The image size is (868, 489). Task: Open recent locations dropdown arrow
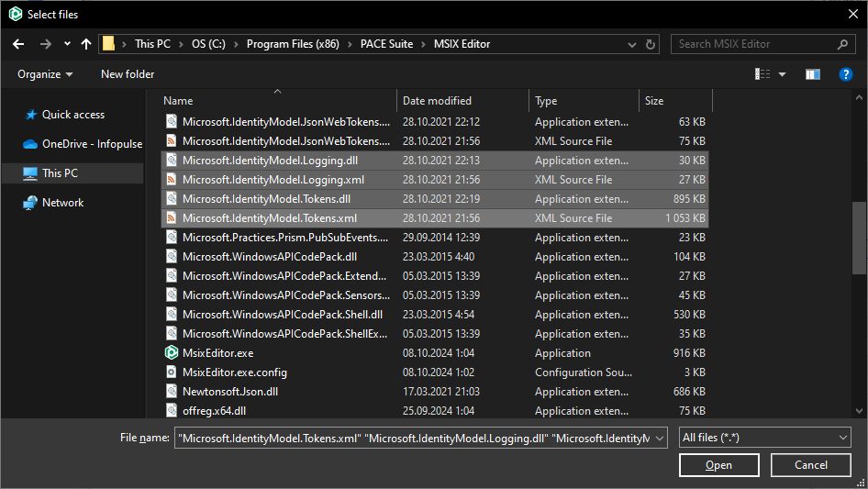click(67, 44)
